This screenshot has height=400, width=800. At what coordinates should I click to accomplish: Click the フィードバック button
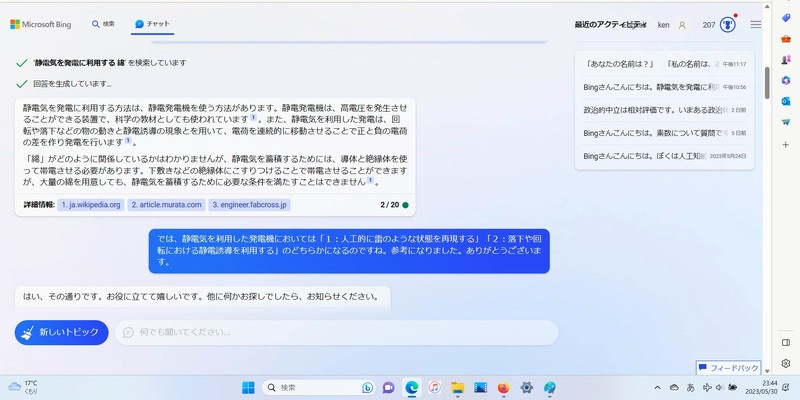tap(728, 367)
